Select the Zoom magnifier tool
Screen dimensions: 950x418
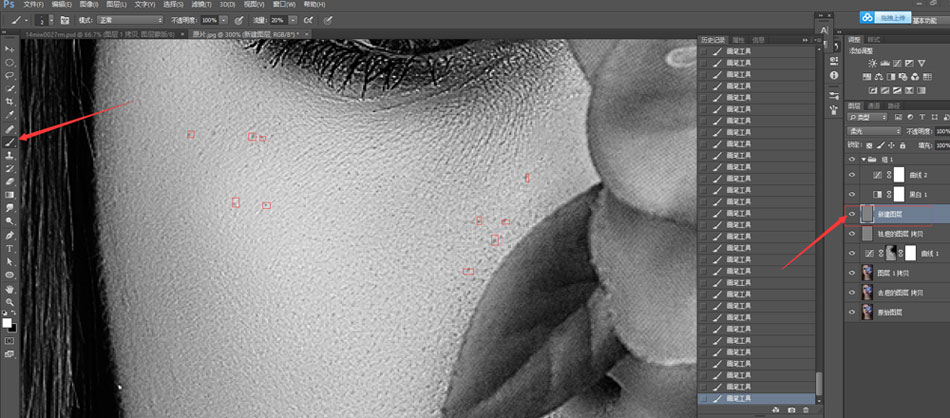coord(10,302)
